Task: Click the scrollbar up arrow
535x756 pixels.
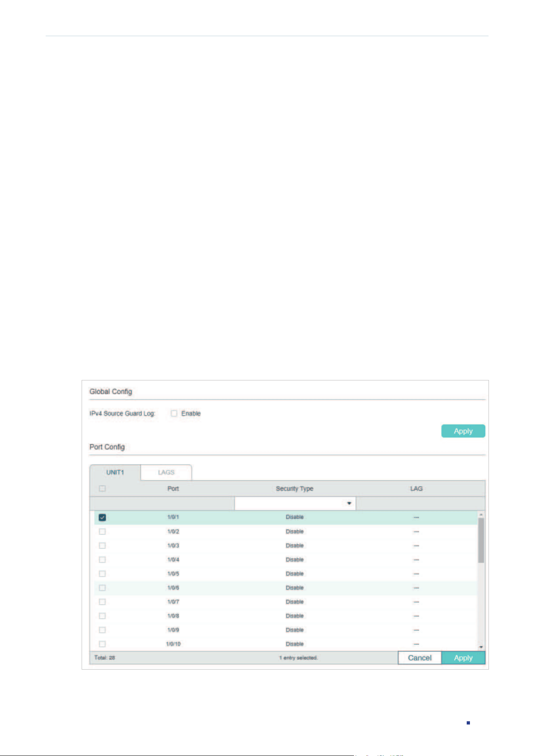Action: click(481, 514)
